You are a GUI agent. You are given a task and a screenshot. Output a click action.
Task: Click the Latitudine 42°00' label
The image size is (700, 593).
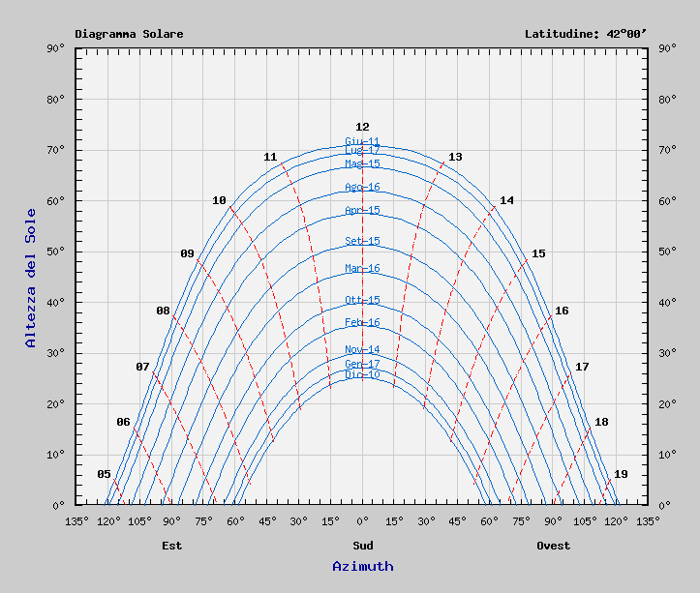pos(585,34)
